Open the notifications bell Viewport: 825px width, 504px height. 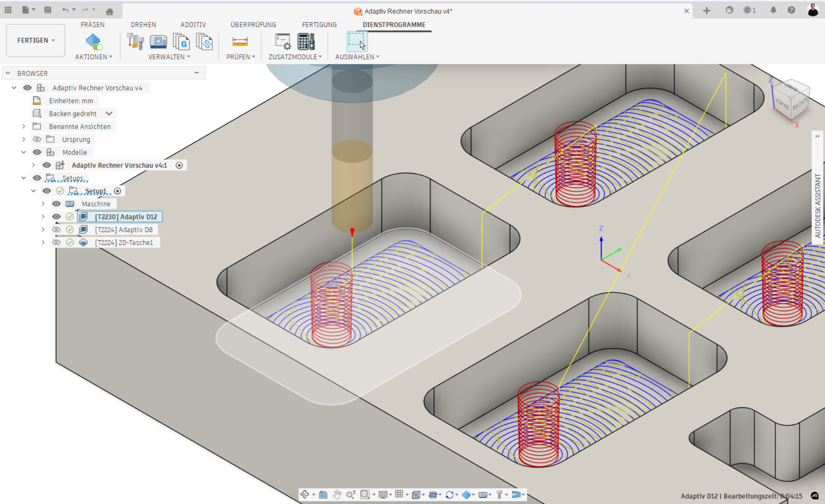[773, 10]
